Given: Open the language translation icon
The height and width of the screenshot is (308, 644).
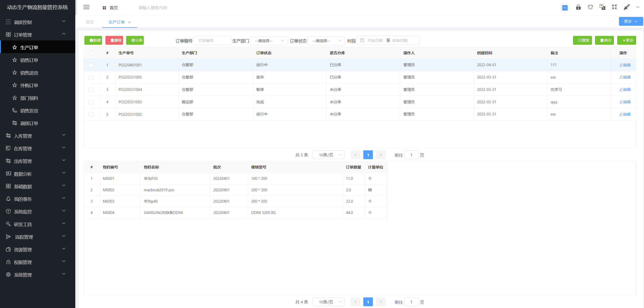Looking at the screenshot, I should pyautogui.click(x=602, y=7).
